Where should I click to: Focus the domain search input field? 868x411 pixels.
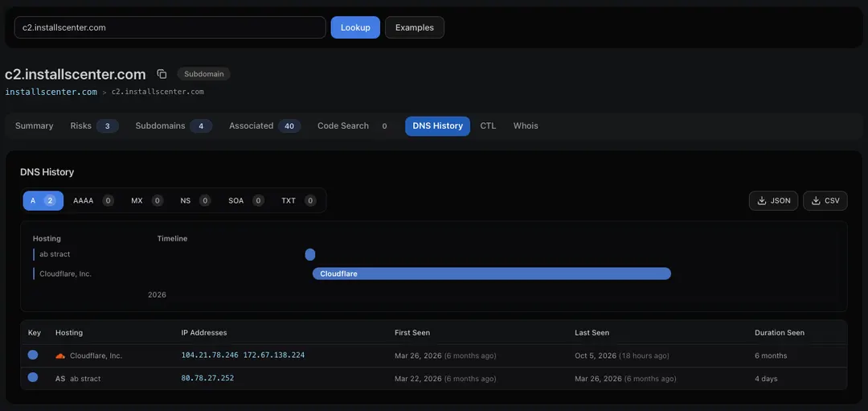click(x=170, y=27)
